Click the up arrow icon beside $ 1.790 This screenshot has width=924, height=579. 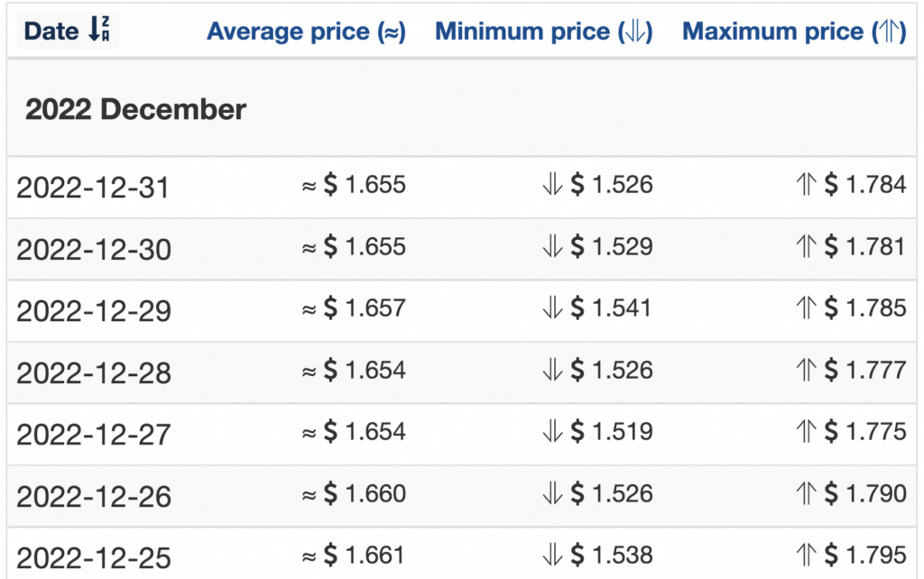(806, 493)
